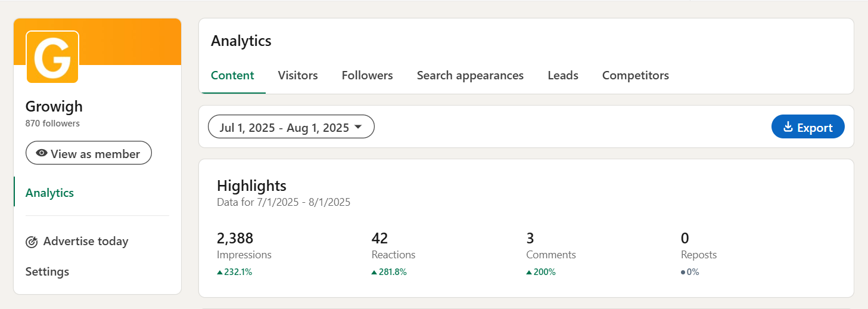Viewport: 868px width, 309px height.
Task: Open Settings from the sidebar
Action: [x=47, y=271]
